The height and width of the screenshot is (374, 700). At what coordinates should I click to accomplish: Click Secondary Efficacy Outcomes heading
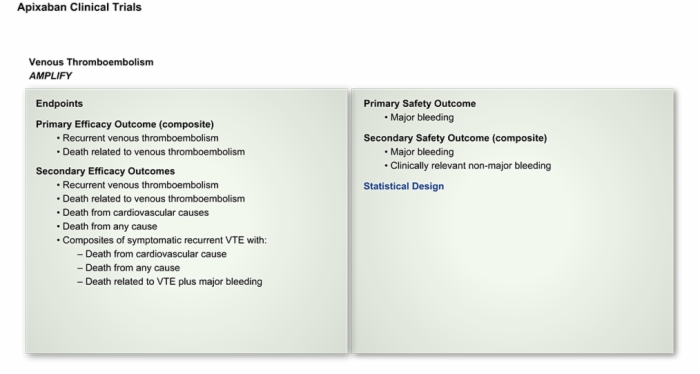(x=105, y=171)
